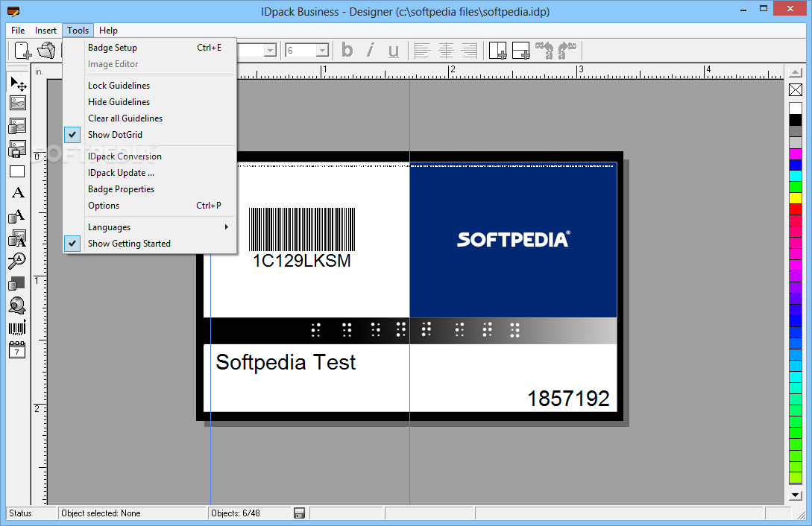
Task: Choose Badge Setup from Tools menu
Action: [150, 48]
